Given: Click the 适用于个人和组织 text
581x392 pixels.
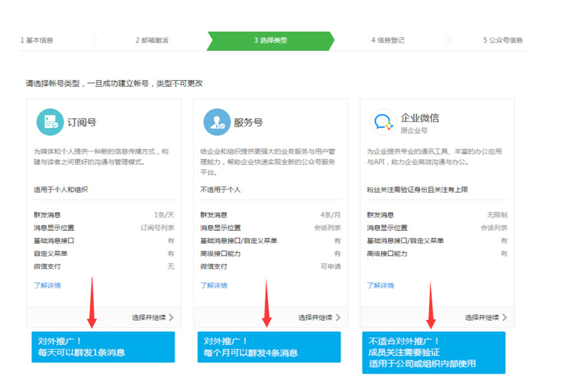Looking at the screenshot, I should pos(61,189).
